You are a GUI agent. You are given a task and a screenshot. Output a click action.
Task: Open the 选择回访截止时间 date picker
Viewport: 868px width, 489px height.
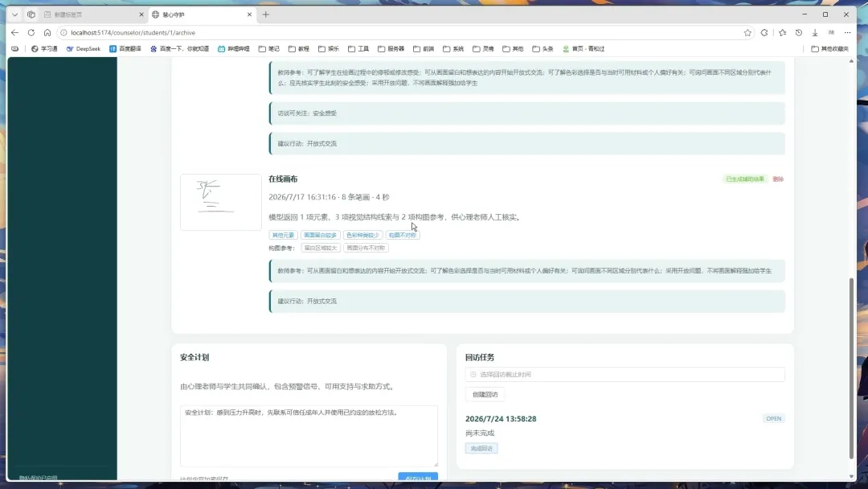coord(625,374)
